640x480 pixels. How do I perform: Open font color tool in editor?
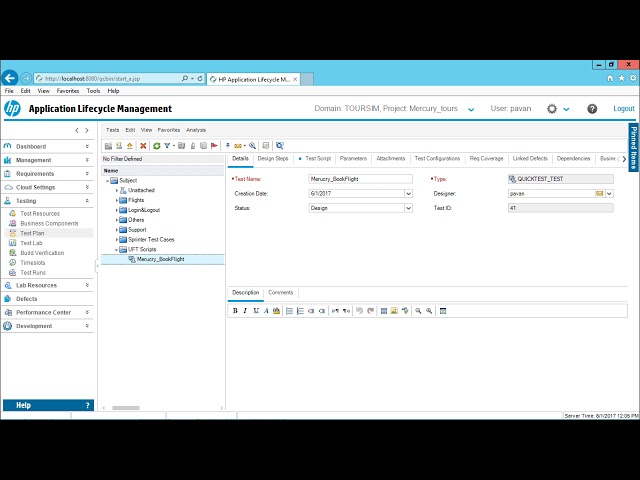pyautogui.click(x=266, y=311)
